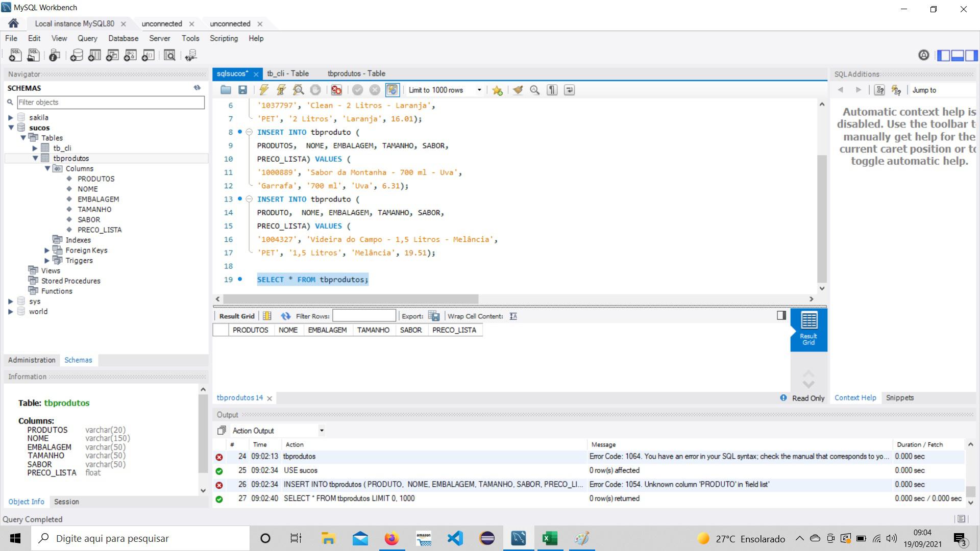Open the Inspector toolbar icon
The width and height of the screenshot is (980, 551).
pyautogui.click(x=55, y=55)
